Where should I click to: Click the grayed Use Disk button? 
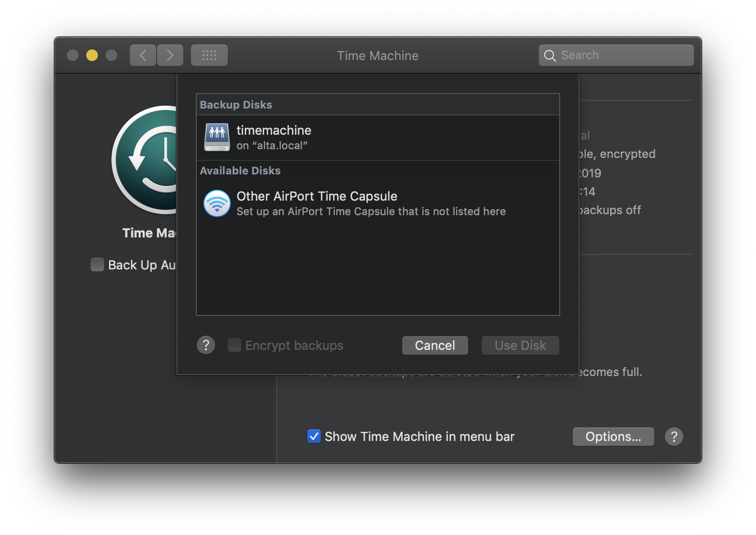520,345
